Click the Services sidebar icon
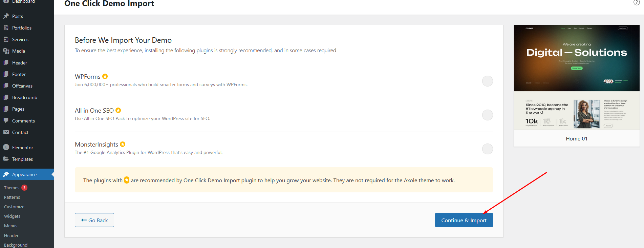 (6, 39)
